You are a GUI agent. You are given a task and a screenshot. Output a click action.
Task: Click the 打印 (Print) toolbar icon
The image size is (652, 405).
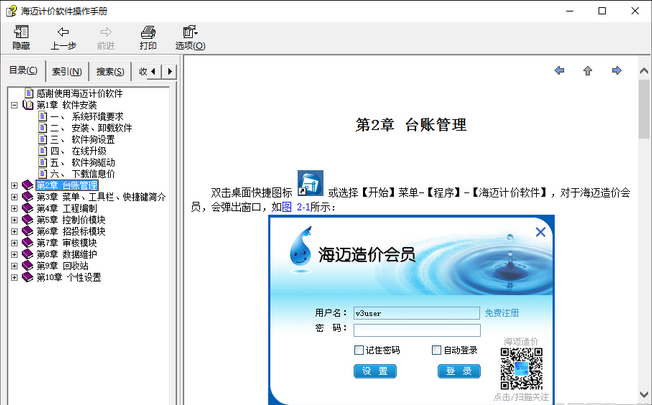pyautogui.click(x=148, y=37)
